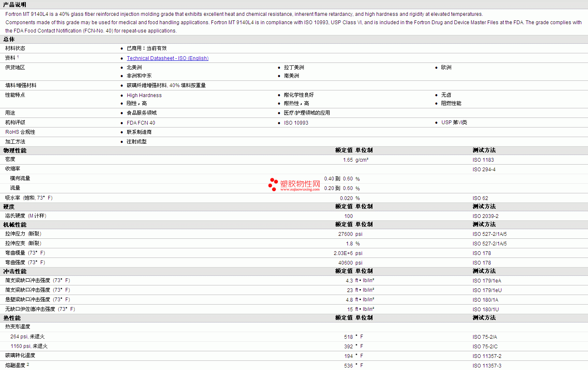Click the ISO 294-4 test method
The height and width of the screenshot is (370, 588).
pos(484,170)
